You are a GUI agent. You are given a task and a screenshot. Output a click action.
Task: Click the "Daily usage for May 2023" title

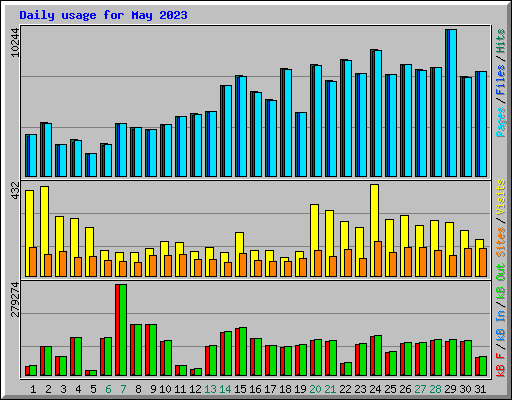point(103,15)
